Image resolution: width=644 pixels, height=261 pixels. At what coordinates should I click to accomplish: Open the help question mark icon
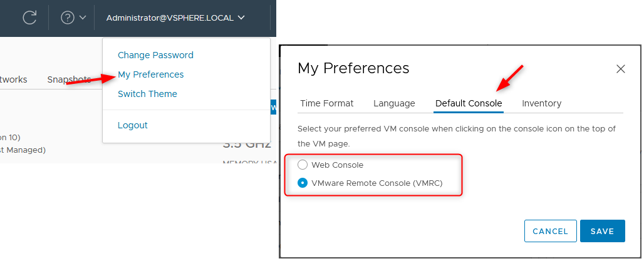pos(68,18)
